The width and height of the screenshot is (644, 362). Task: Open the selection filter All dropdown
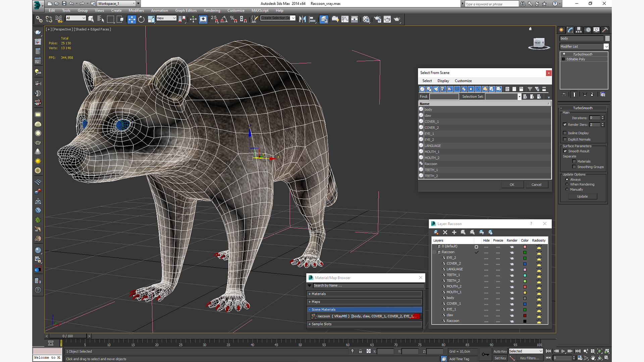pos(76,18)
